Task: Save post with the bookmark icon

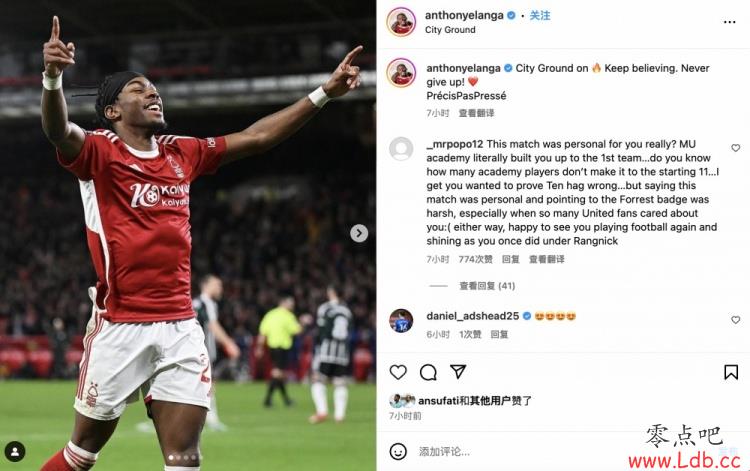Action: [731, 372]
